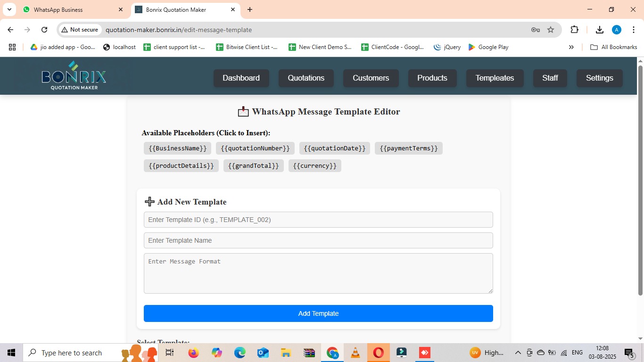Open the client support list bookmark
Image resolution: width=644 pixels, height=362 pixels.
tap(174, 47)
